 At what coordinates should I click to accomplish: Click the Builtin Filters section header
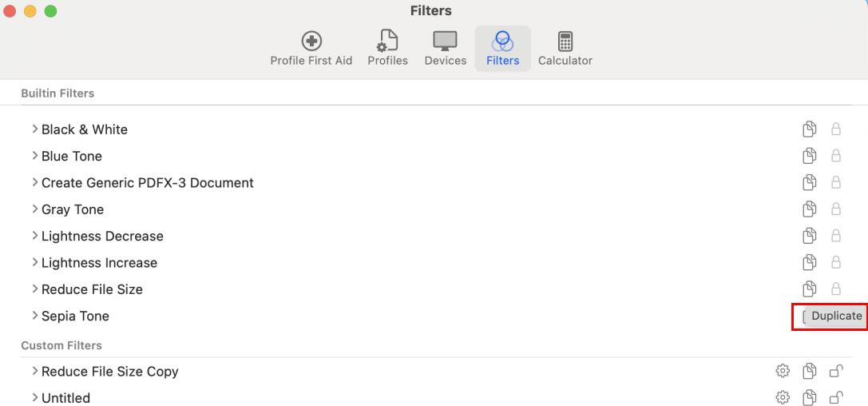click(57, 93)
